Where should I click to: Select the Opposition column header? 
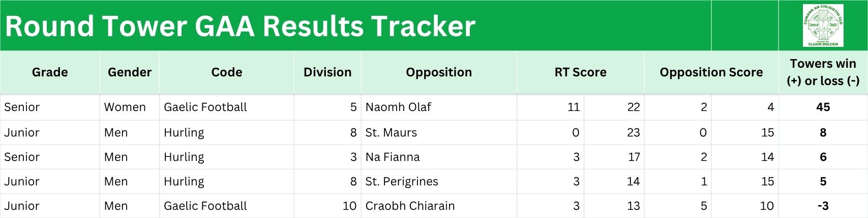[439, 72]
